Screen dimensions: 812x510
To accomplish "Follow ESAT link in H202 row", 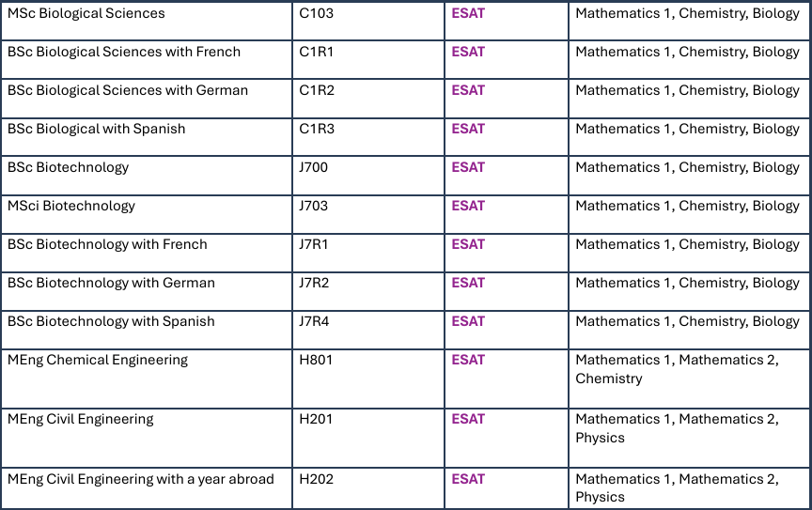I will [x=468, y=479].
